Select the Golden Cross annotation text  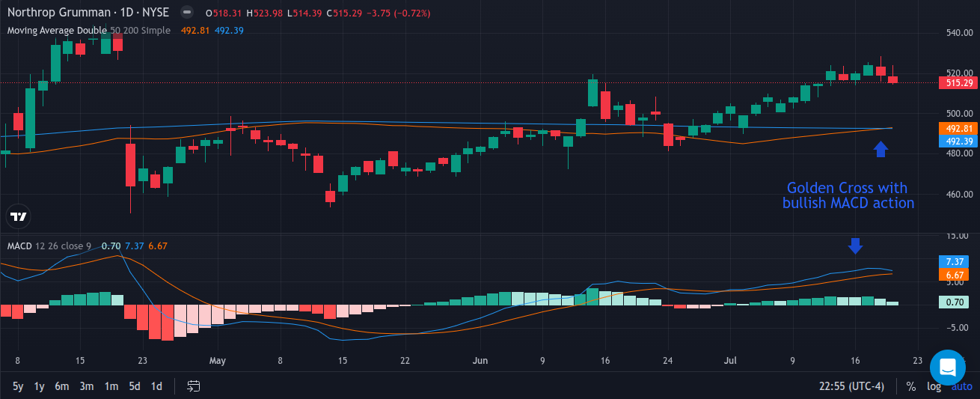[848, 195]
